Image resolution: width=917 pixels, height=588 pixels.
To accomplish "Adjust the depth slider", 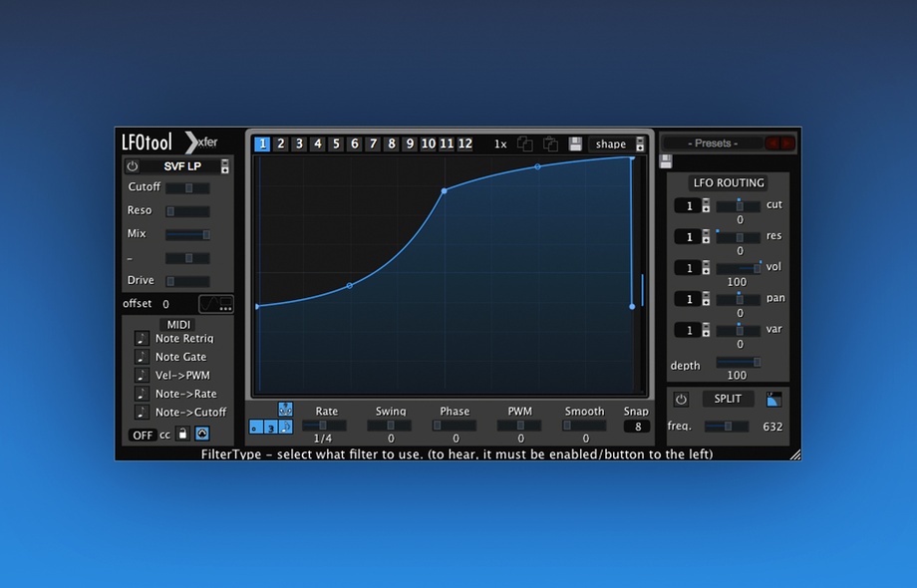I will click(739, 363).
